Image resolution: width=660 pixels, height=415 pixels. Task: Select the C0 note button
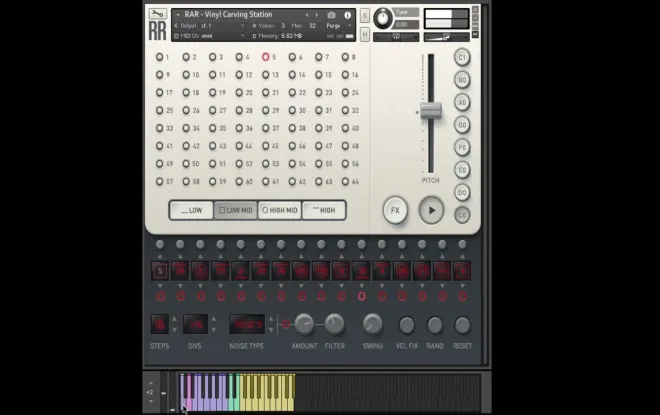pos(462,215)
